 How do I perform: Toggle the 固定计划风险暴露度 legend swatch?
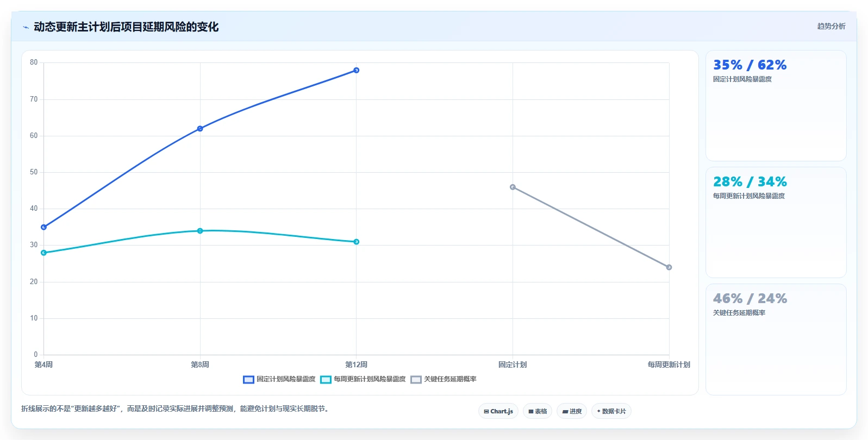(x=248, y=380)
